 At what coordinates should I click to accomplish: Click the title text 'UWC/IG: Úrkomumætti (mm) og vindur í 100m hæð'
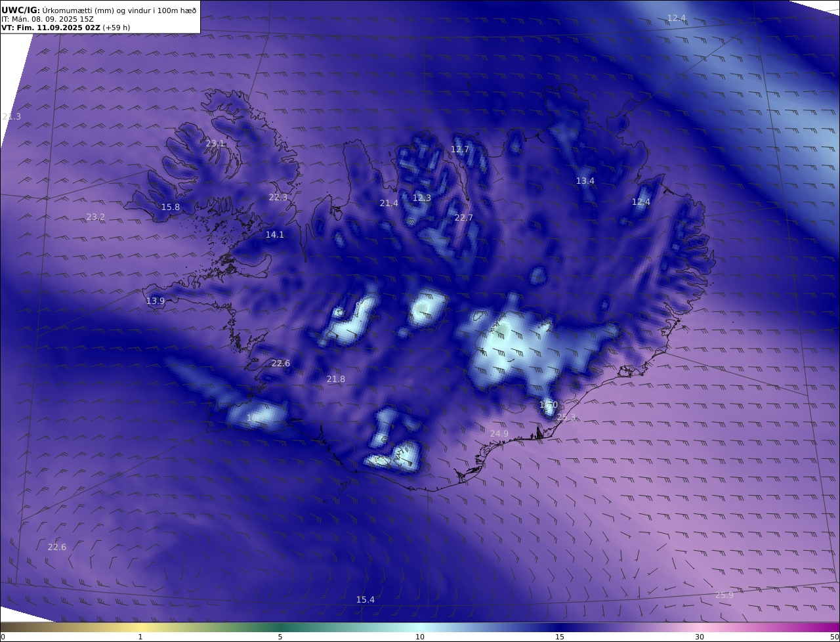point(98,11)
